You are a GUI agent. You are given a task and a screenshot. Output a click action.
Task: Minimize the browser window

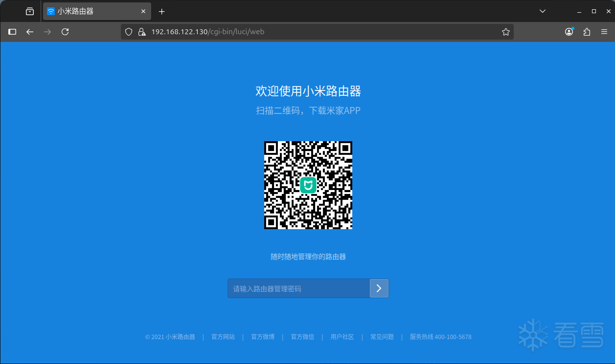pos(579,11)
